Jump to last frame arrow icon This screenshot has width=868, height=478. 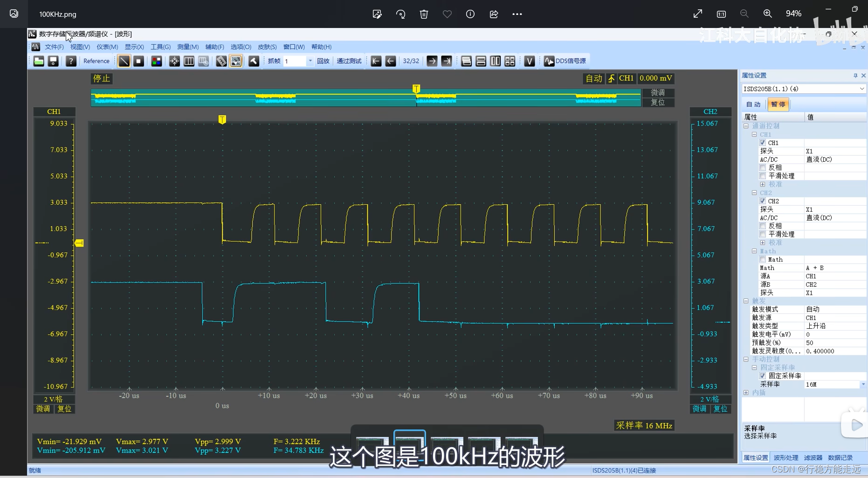point(447,61)
